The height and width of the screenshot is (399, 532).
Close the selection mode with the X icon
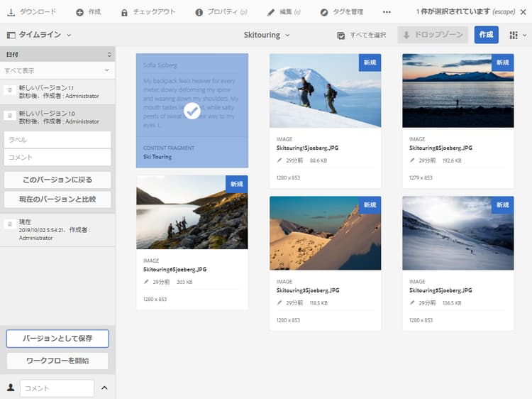[x=523, y=12]
